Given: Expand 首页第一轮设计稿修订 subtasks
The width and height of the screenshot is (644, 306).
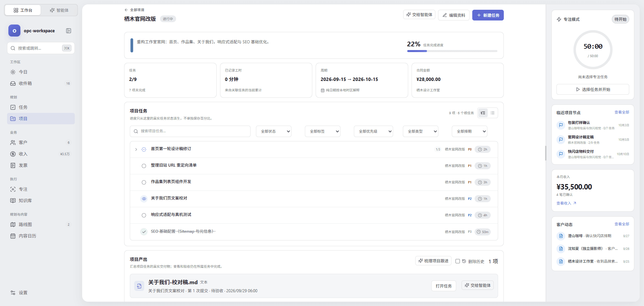Looking at the screenshot, I should [x=136, y=149].
